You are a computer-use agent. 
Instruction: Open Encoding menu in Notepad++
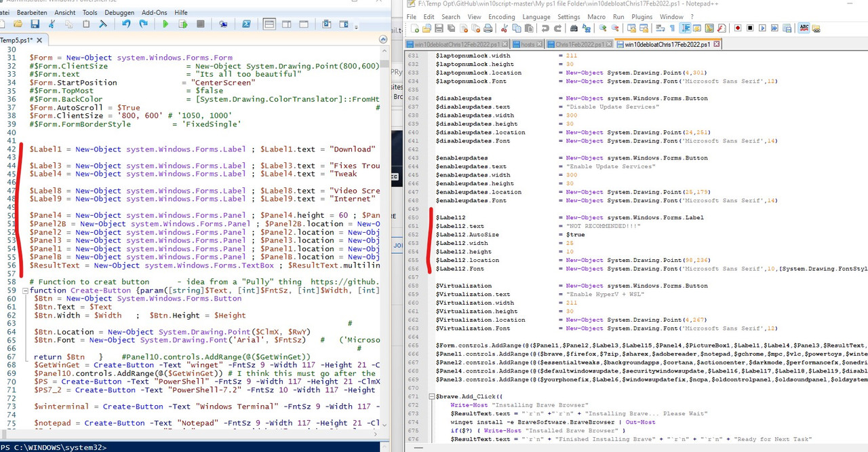click(501, 16)
